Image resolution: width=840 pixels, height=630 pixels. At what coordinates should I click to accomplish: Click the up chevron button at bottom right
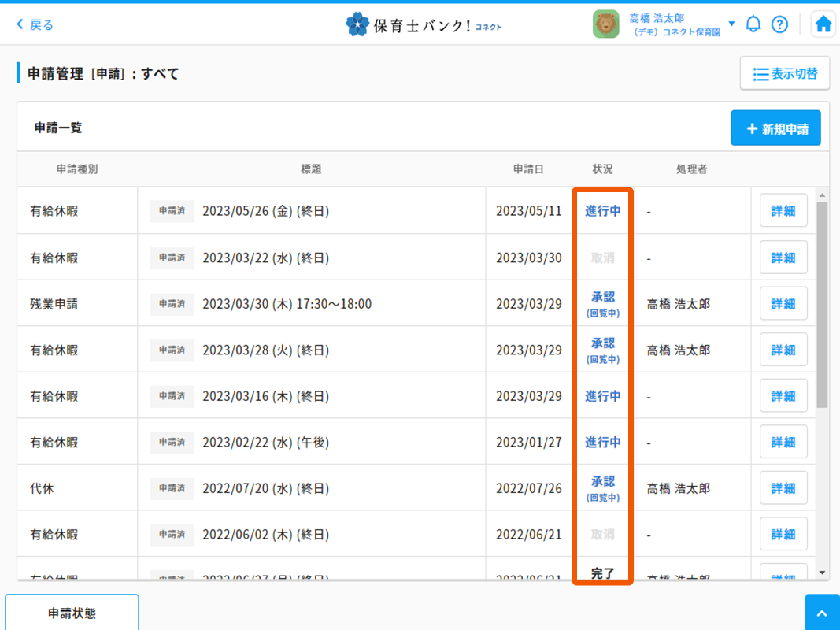pos(822,613)
